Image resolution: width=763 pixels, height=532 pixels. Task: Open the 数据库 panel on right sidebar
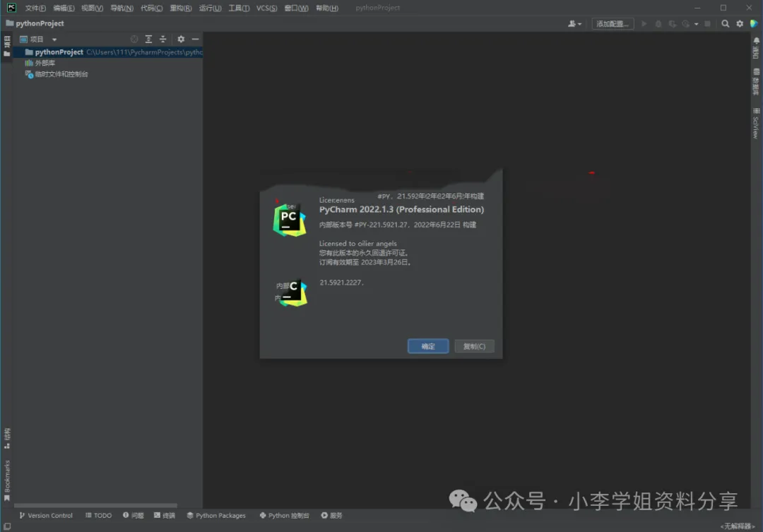pyautogui.click(x=756, y=81)
